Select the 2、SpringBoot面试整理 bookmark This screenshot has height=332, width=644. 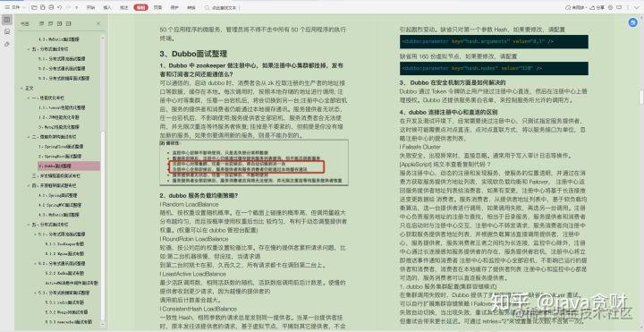(61, 156)
